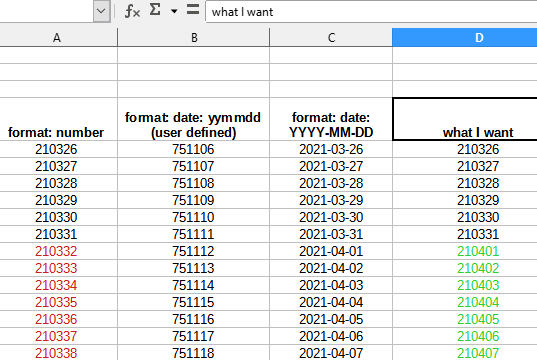537x360 pixels.
Task: Open the Name Box dropdown arrow
Action: (x=101, y=11)
